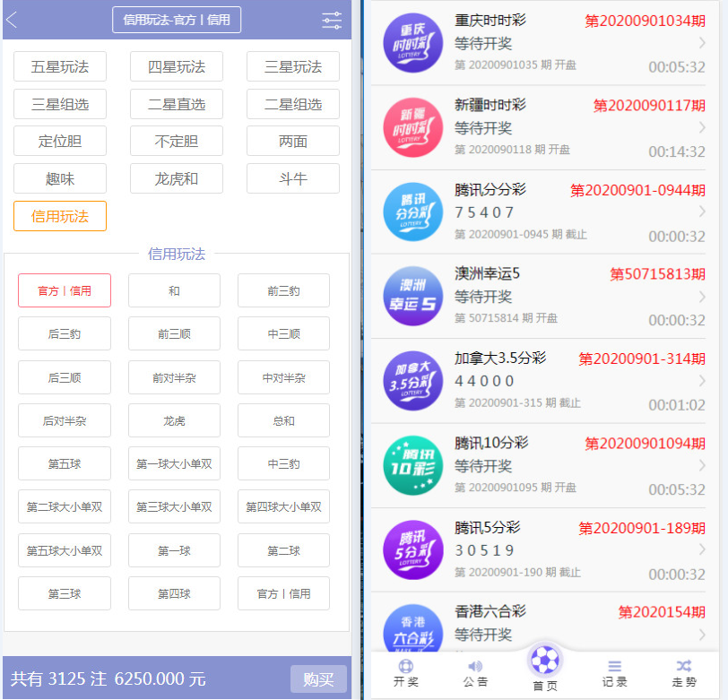Viewport: 728px width, 700px height.
Task: Click the 腾讯10分彩 green logo icon
Action: click(412, 464)
